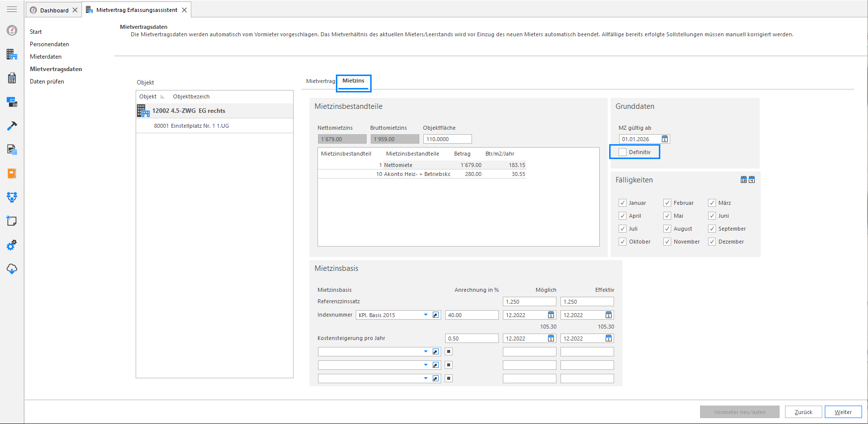Open the payment card module in sidebar
This screenshot has height=424, width=868.
click(x=12, y=102)
